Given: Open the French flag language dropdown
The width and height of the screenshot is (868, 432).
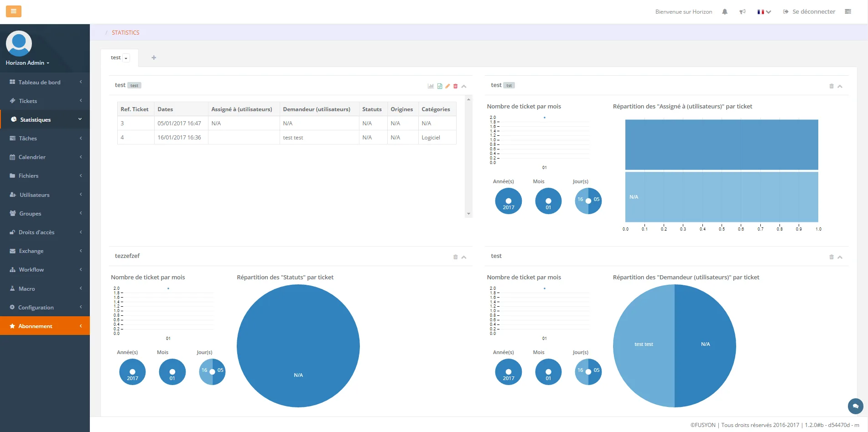Looking at the screenshot, I should [x=764, y=12].
